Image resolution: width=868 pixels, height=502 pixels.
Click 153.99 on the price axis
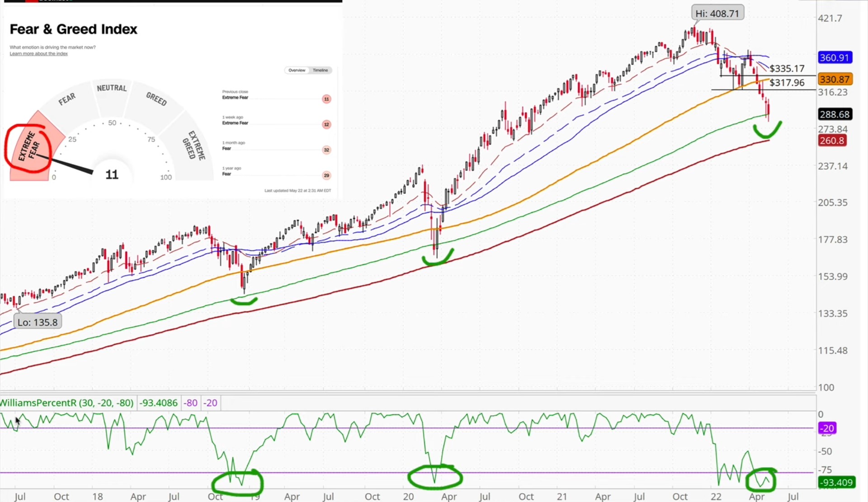coord(833,277)
